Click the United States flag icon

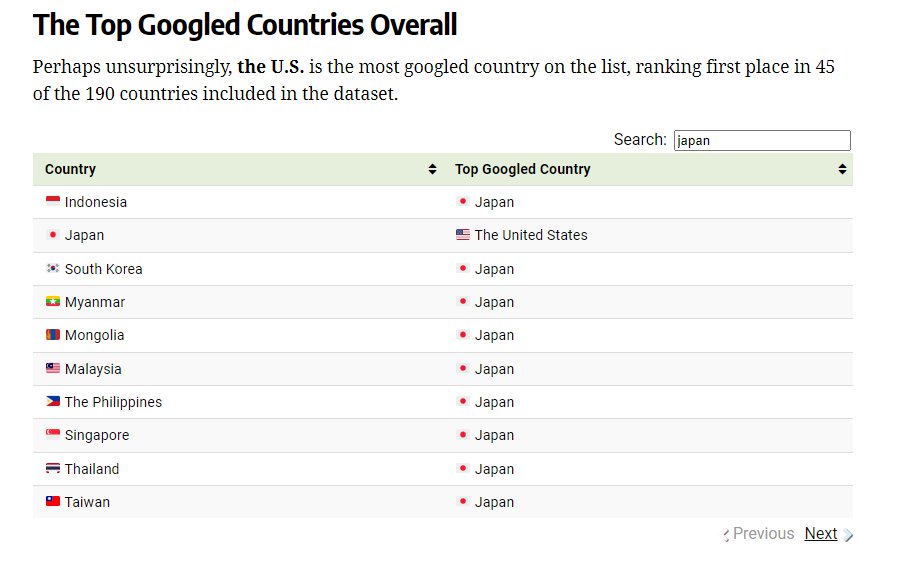(x=463, y=234)
